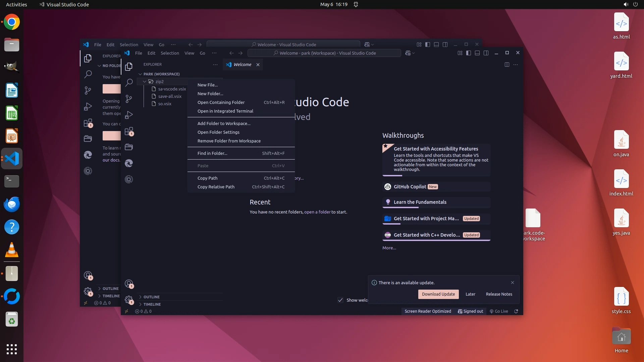Image resolution: width=644 pixels, height=362 pixels.
Task: Open Extensions view in front window
Action: pyautogui.click(x=129, y=131)
